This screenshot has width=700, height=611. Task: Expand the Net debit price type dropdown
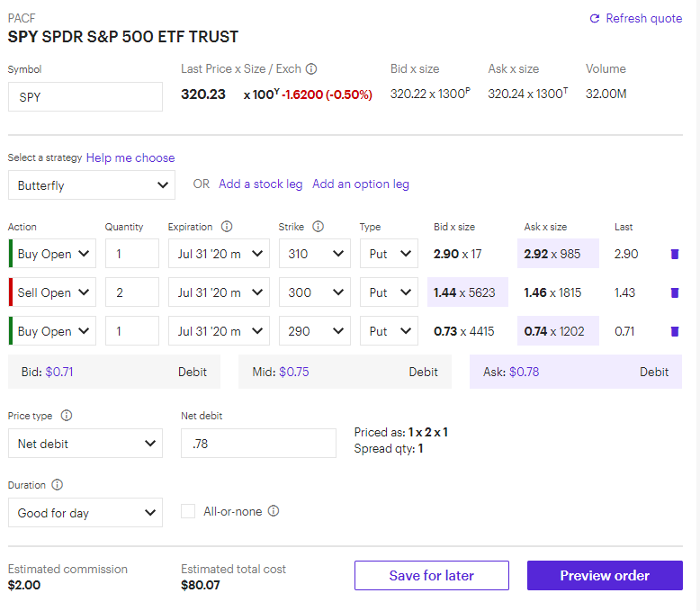pos(85,444)
